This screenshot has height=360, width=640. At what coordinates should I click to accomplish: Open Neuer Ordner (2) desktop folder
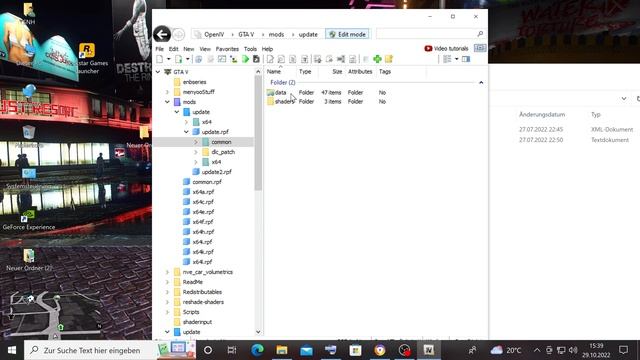point(29,260)
